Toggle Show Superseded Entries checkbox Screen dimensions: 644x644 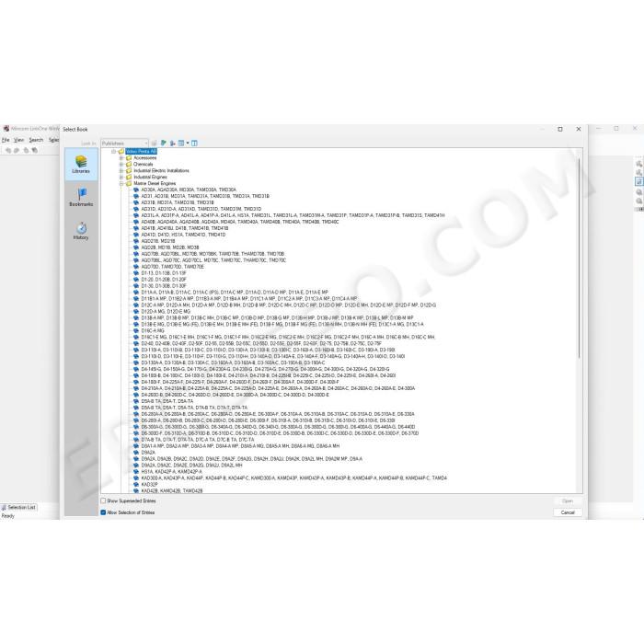click(103, 500)
